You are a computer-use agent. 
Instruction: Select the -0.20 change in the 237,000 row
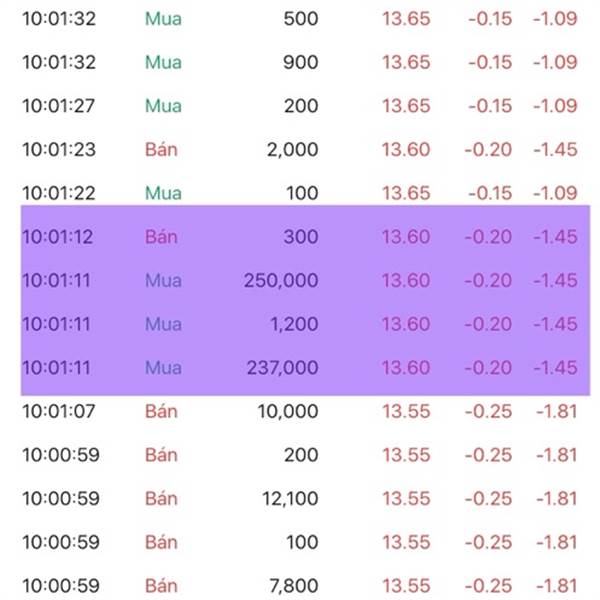point(489,368)
